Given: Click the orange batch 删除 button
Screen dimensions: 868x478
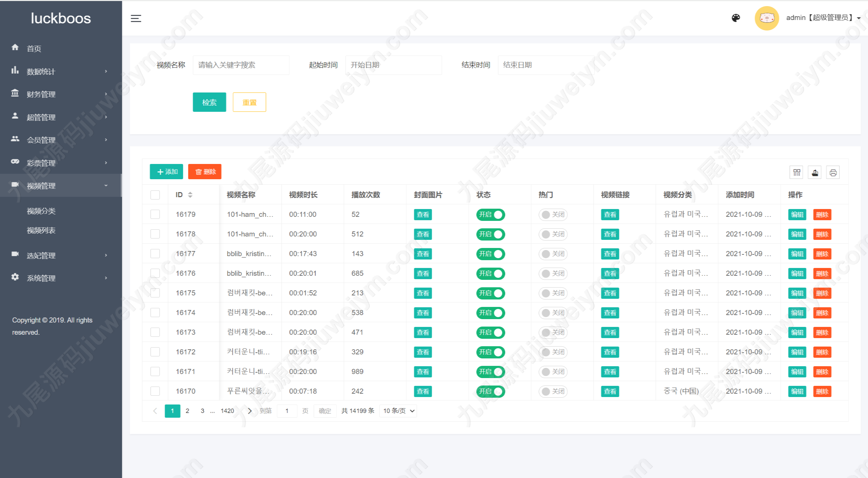Looking at the screenshot, I should (x=205, y=172).
